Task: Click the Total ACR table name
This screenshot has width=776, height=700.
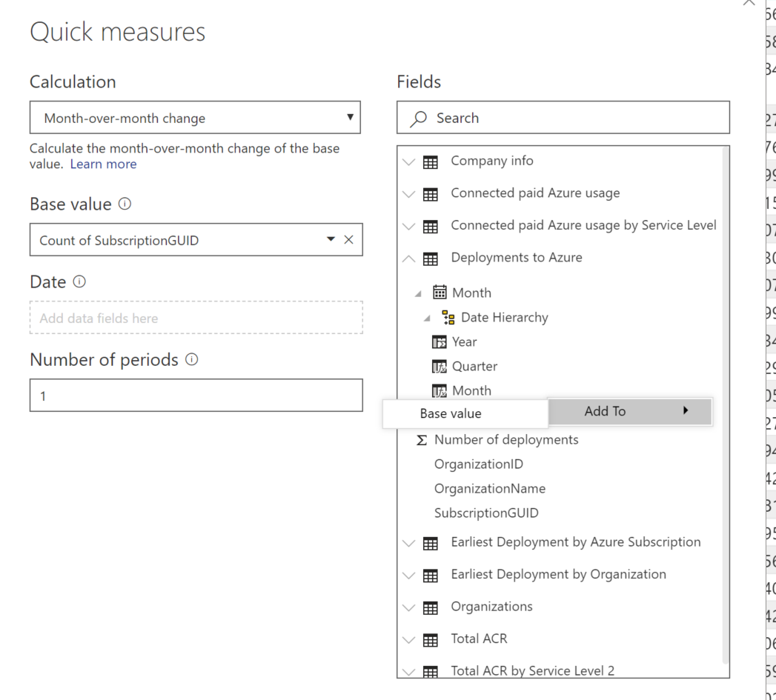Action: point(479,639)
